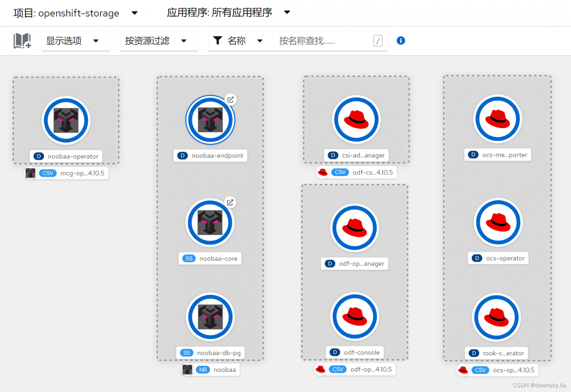Click the odf-op...anager label
571x392 pixels.
point(355,264)
